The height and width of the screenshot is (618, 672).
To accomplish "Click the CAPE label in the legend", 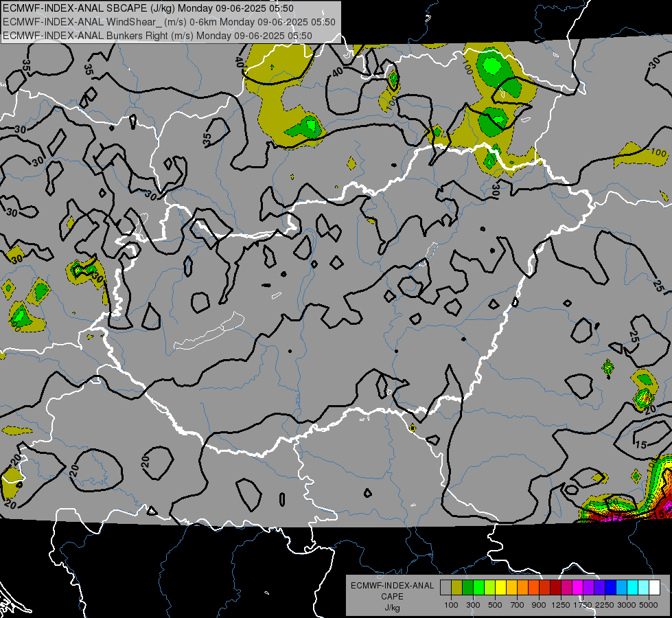I will [392, 597].
